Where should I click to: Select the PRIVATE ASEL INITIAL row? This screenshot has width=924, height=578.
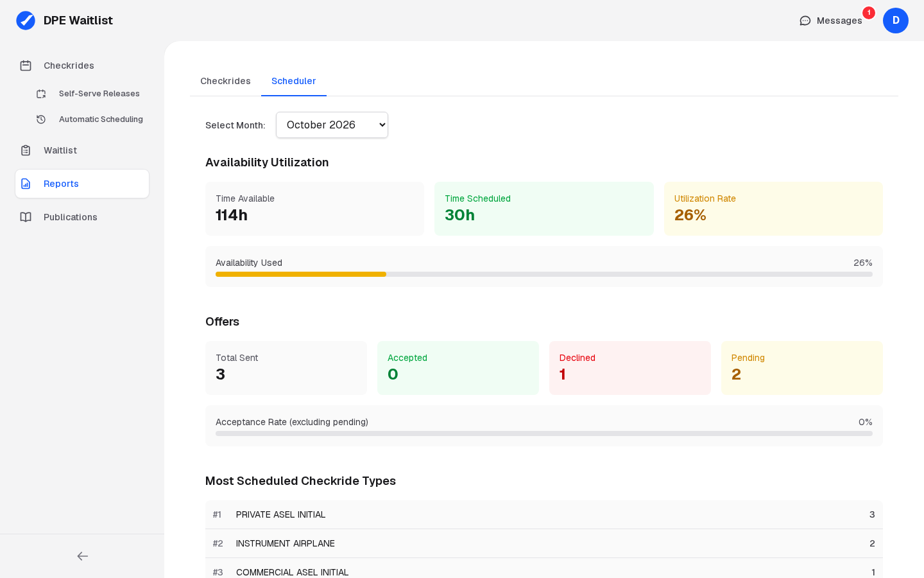(544, 514)
